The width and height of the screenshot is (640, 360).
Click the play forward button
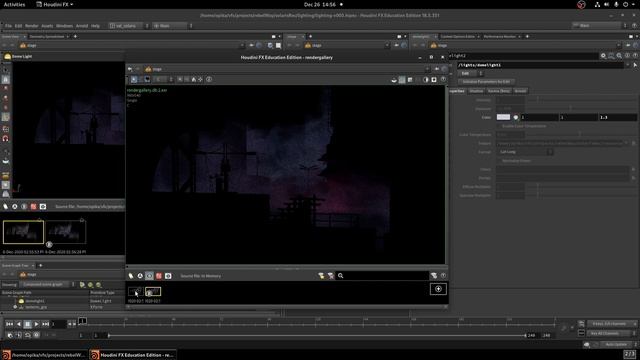tap(36, 324)
